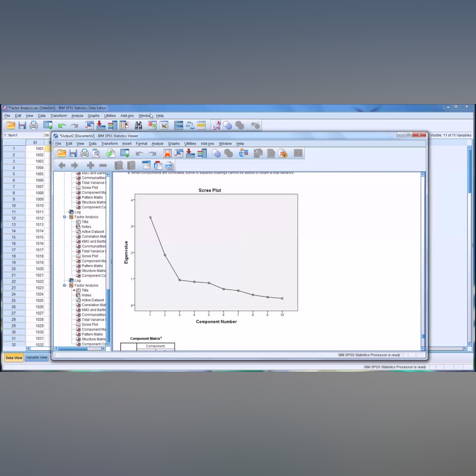Select last Scree Plot item in outline

(x=90, y=324)
